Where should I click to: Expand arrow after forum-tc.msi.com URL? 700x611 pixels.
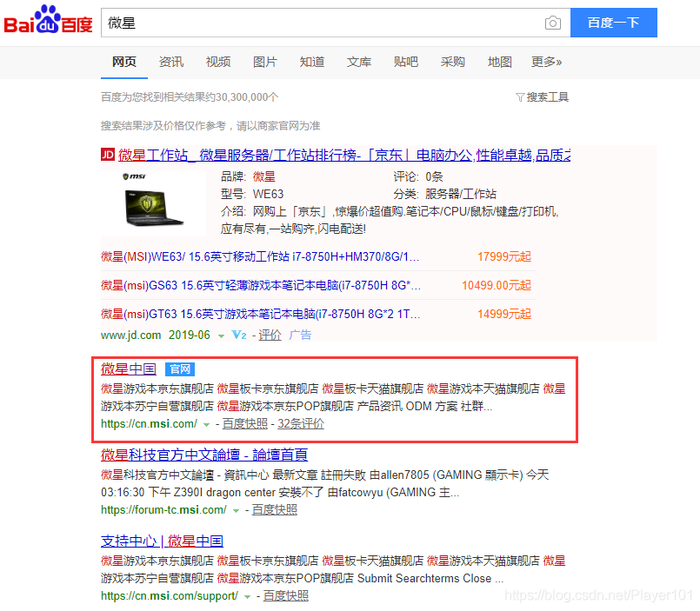pos(236,510)
